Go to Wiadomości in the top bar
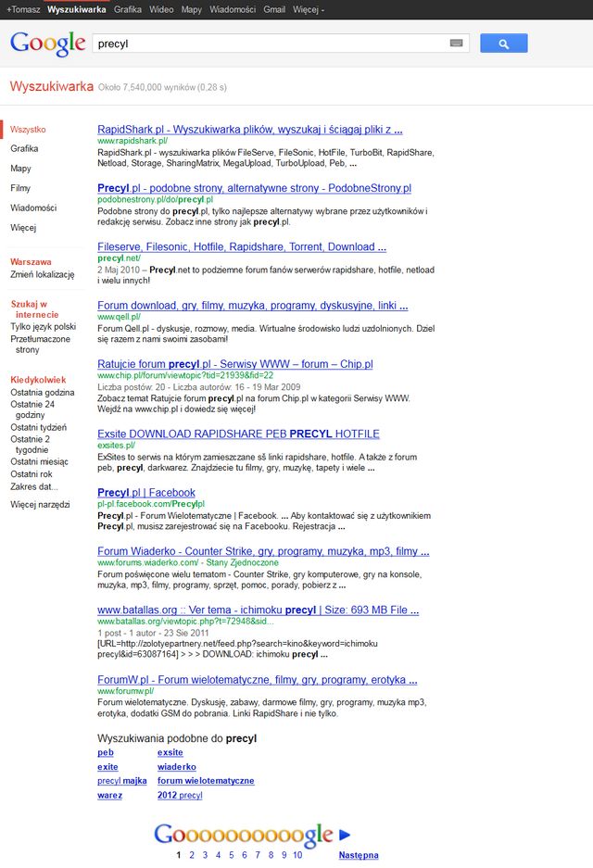 (x=233, y=9)
